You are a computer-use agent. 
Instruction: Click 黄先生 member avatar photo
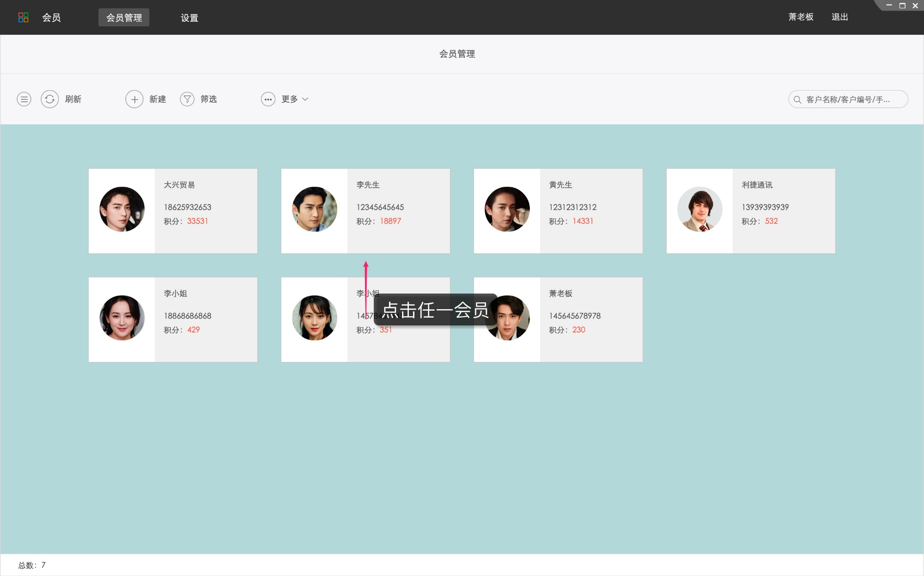tap(507, 209)
